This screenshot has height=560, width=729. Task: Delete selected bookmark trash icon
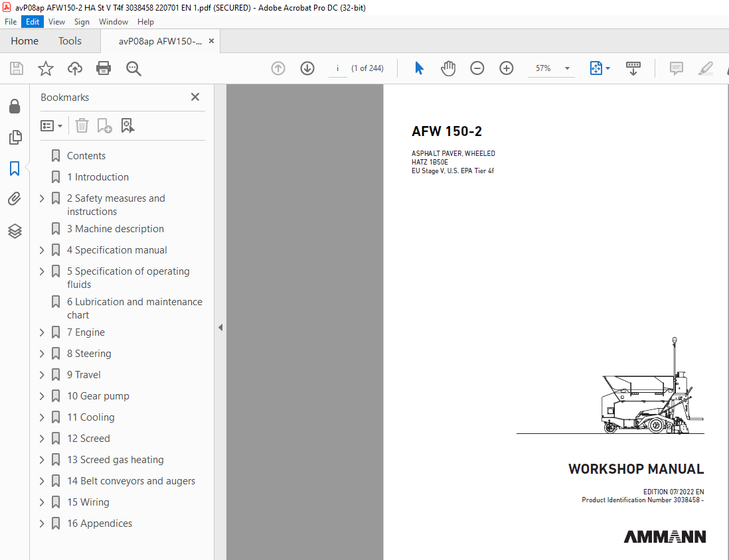click(82, 125)
